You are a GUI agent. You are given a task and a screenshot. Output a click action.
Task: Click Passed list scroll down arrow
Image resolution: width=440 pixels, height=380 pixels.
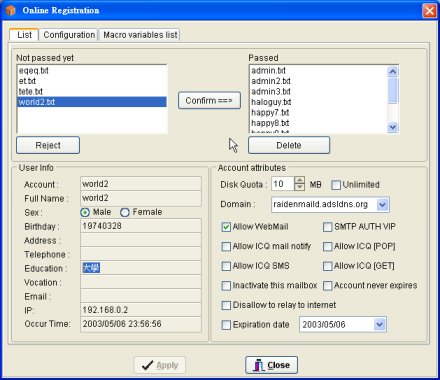[393, 127]
